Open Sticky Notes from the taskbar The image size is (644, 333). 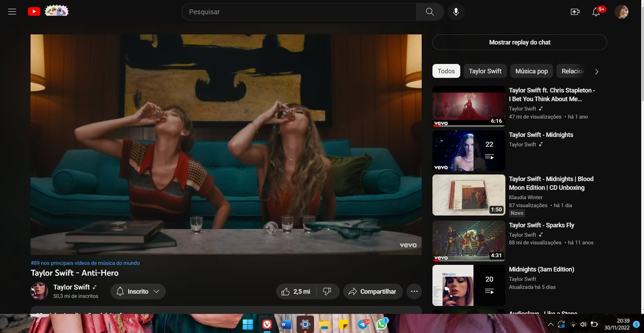tap(343, 324)
